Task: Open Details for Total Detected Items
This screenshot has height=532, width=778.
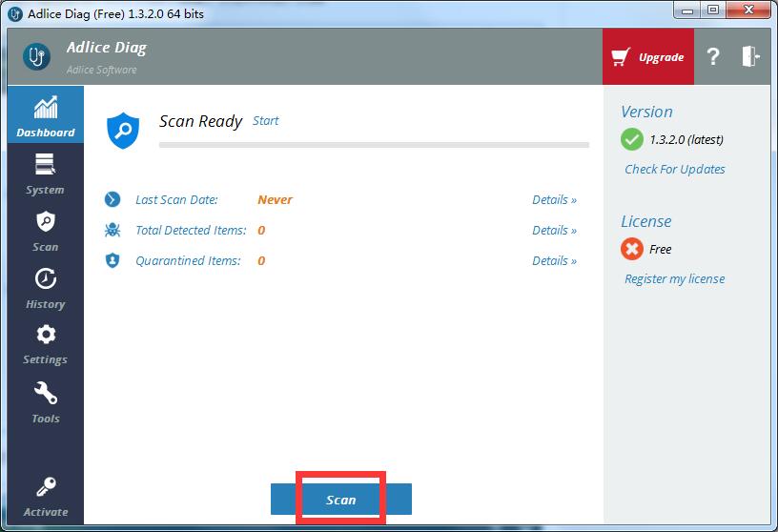Action: (554, 231)
